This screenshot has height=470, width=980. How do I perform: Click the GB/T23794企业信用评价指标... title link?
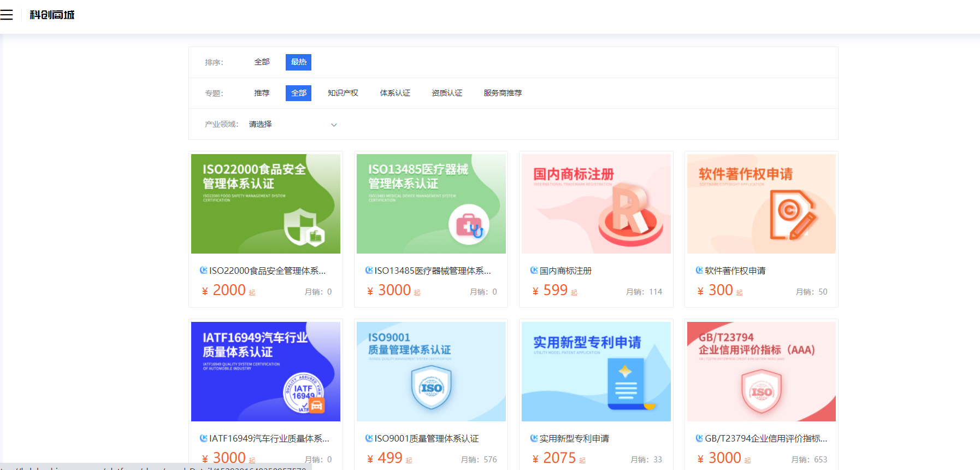(766, 438)
